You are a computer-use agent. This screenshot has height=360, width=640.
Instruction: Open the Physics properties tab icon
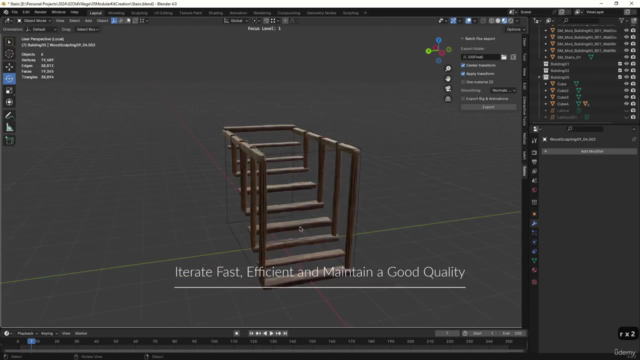534,242
